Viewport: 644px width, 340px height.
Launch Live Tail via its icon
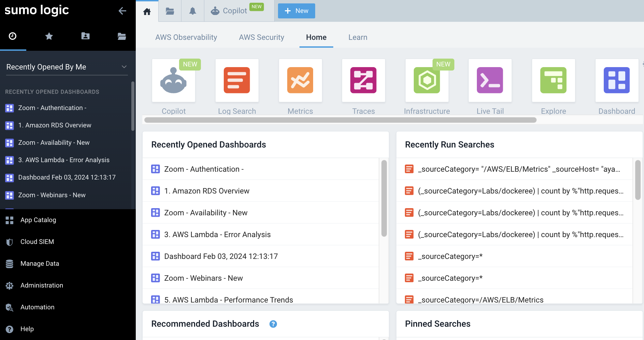click(x=490, y=80)
